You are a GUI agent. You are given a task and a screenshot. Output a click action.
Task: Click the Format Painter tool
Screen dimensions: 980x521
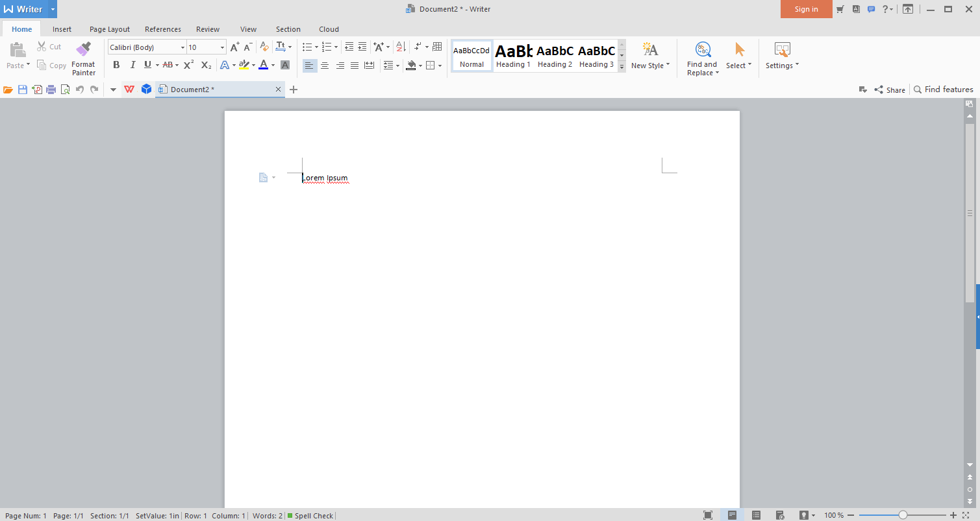[83, 58]
